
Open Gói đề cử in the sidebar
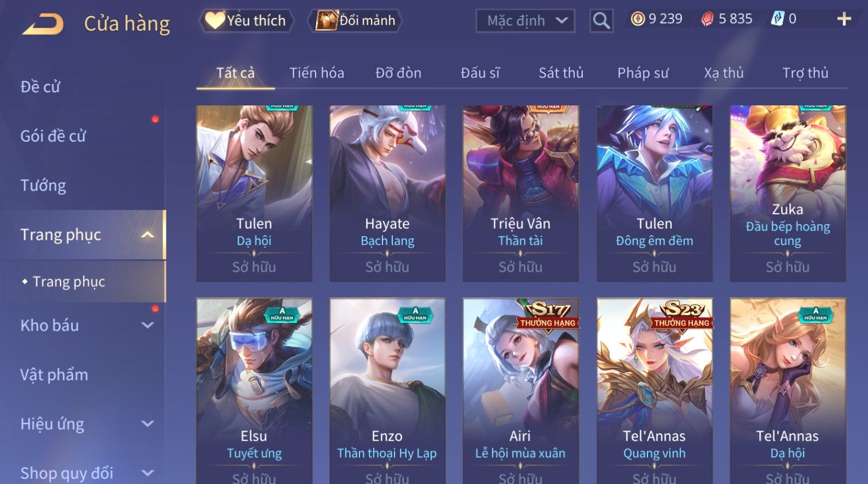point(53,136)
